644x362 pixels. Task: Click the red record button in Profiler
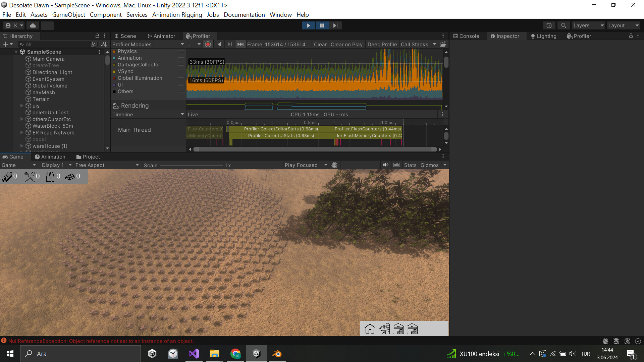[208, 44]
